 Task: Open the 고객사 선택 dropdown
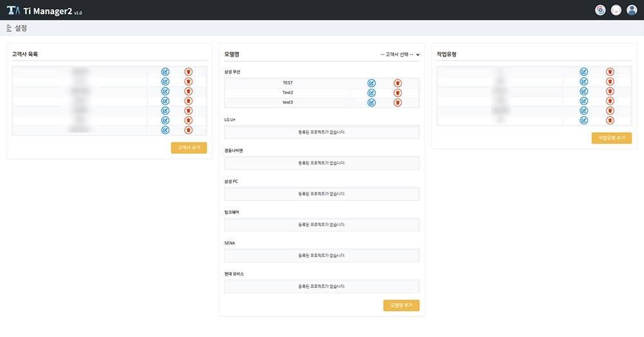pyautogui.click(x=400, y=54)
